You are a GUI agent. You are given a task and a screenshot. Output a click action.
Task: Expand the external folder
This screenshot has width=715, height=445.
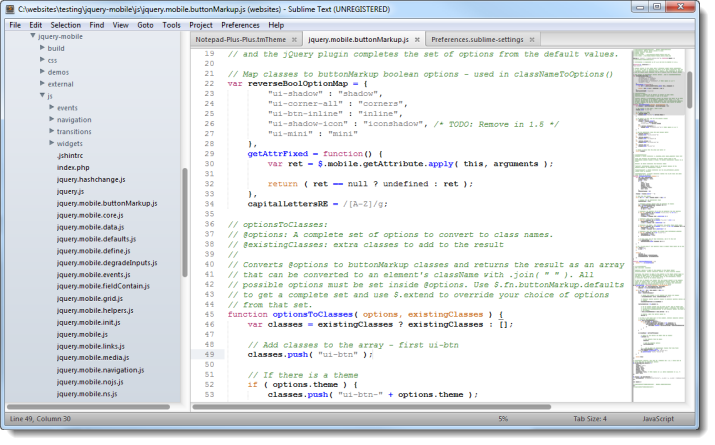(42, 83)
